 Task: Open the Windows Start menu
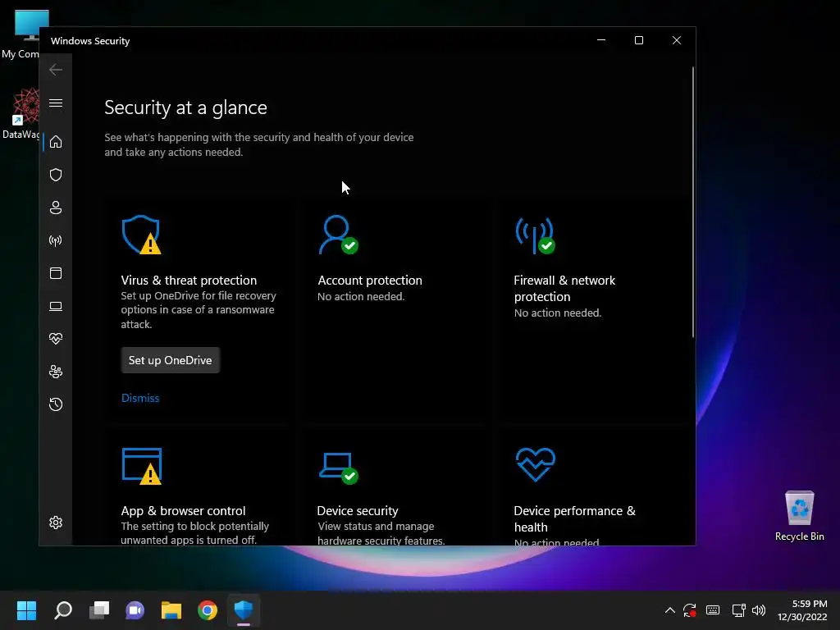26,610
